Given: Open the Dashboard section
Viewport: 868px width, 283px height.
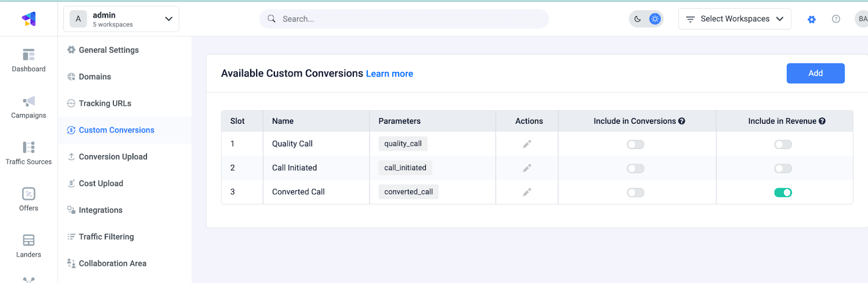Looking at the screenshot, I should point(29,60).
